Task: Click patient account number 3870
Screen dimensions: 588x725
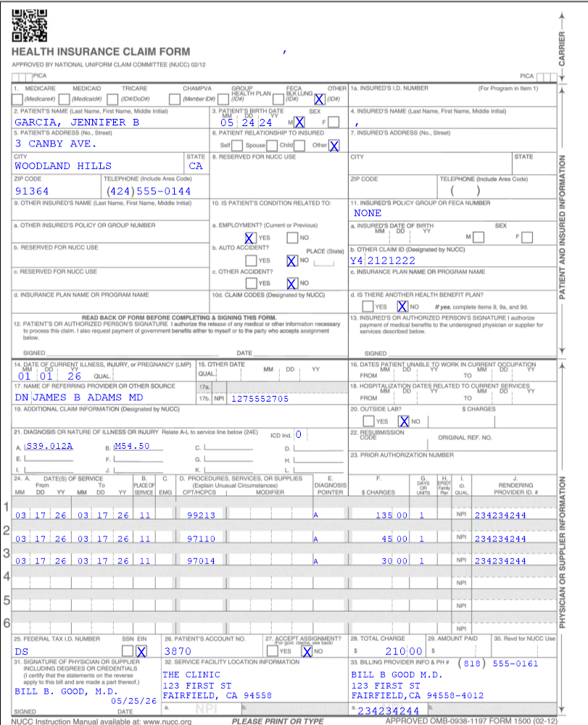Action: tap(178, 652)
